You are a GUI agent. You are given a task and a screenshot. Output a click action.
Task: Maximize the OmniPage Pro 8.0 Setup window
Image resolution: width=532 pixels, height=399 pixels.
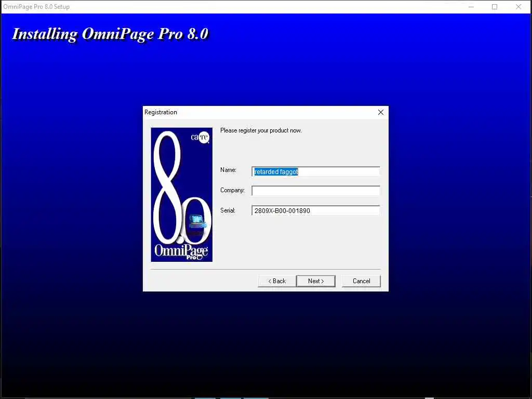(x=495, y=7)
